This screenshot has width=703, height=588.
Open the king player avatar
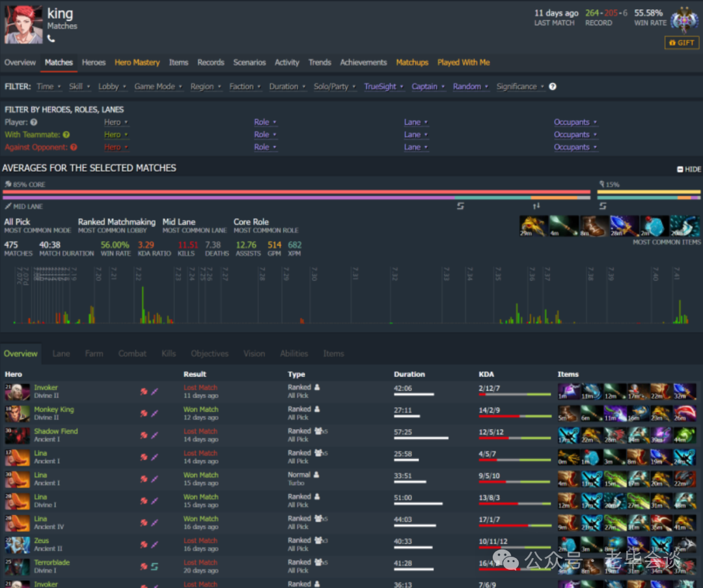23,24
